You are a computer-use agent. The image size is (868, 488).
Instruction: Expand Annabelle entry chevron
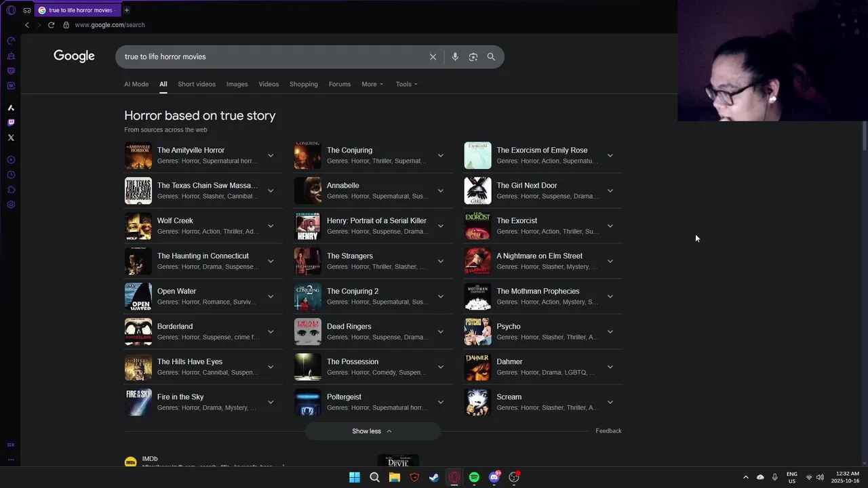(x=440, y=190)
